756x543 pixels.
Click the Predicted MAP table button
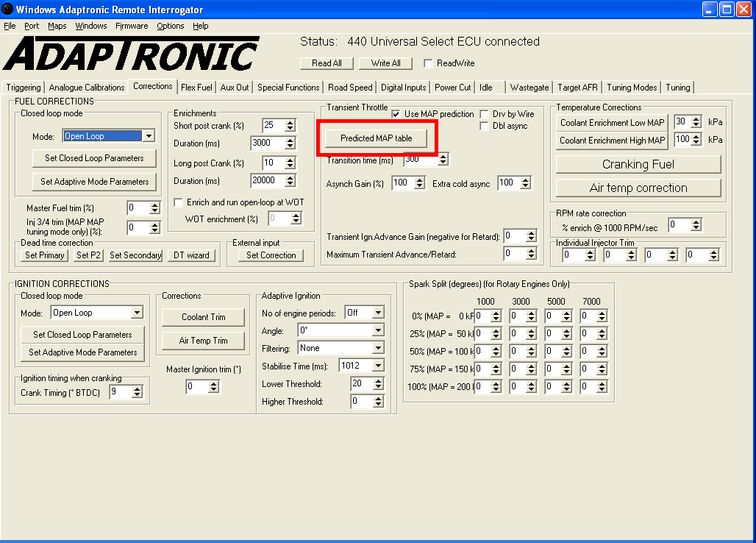(376, 138)
